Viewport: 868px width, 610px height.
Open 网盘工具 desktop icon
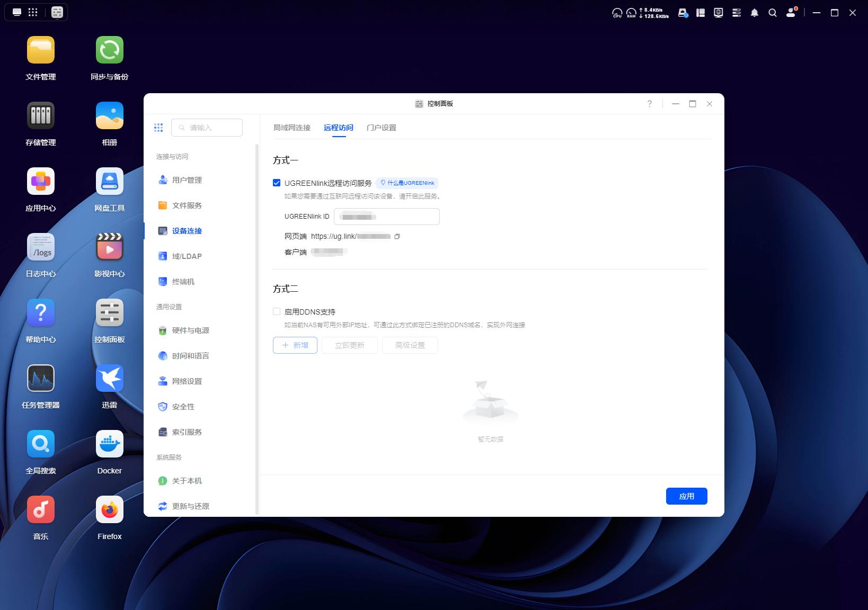pyautogui.click(x=110, y=181)
